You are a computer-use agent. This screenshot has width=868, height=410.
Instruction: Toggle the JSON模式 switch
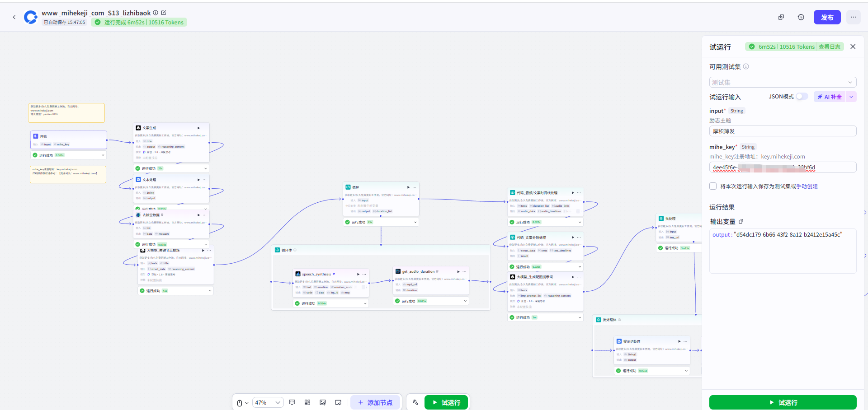point(802,97)
